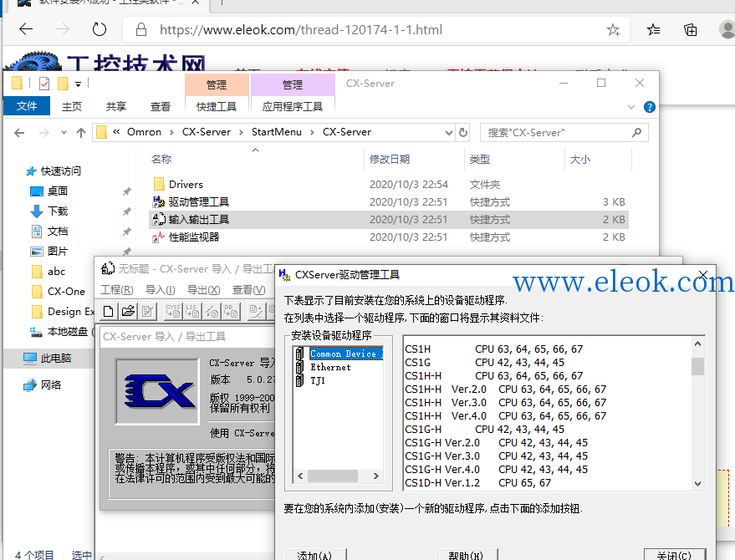Viewport: 735px width, 560px height.
Task: Click the 帮助(H) button
Action: point(466,554)
